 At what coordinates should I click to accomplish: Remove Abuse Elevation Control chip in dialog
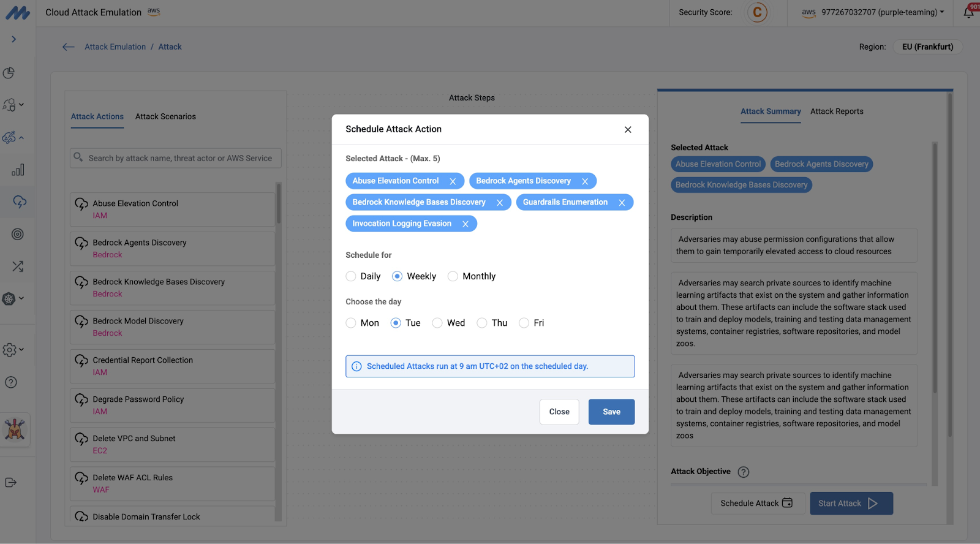tap(453, 181)
